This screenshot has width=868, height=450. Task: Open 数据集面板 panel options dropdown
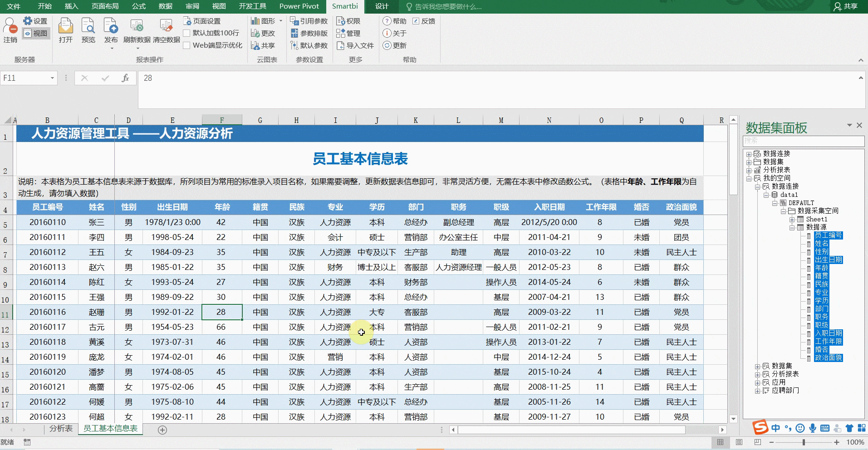849,125
